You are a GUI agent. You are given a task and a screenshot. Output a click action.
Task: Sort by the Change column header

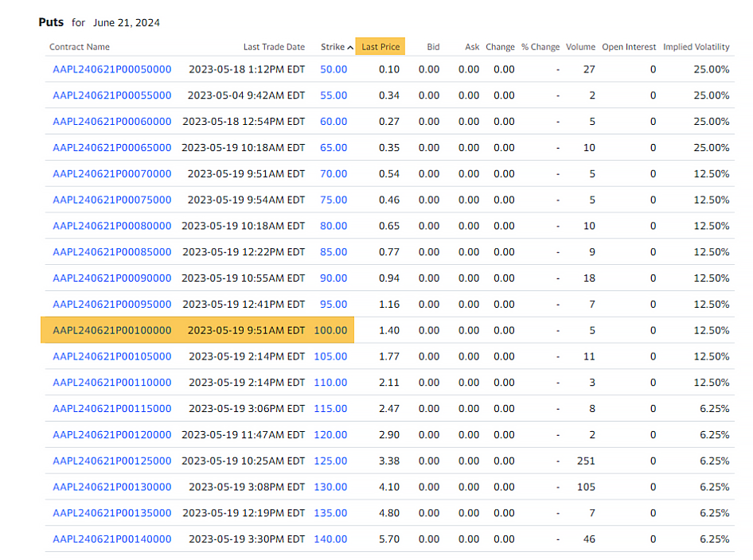tap(500, 47)
